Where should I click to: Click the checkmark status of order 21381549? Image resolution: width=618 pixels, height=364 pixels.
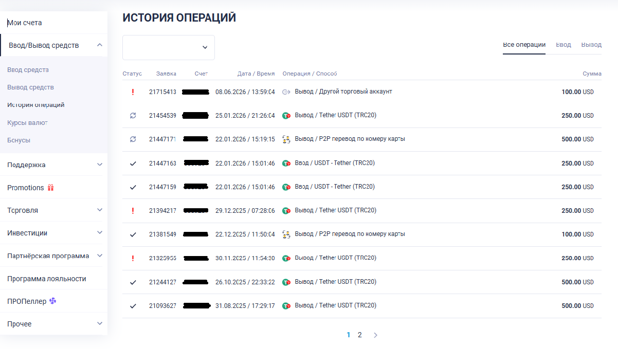click(133, 234)
